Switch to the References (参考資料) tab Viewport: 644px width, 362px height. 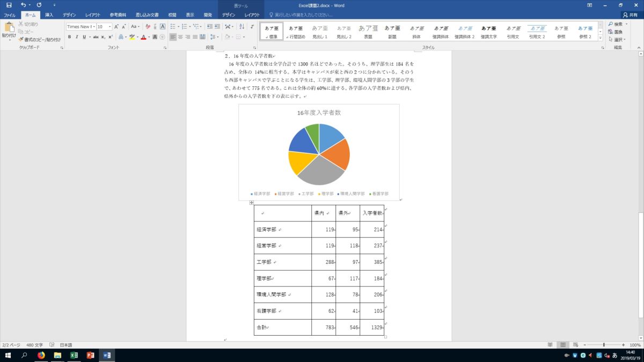coord(118,15)
